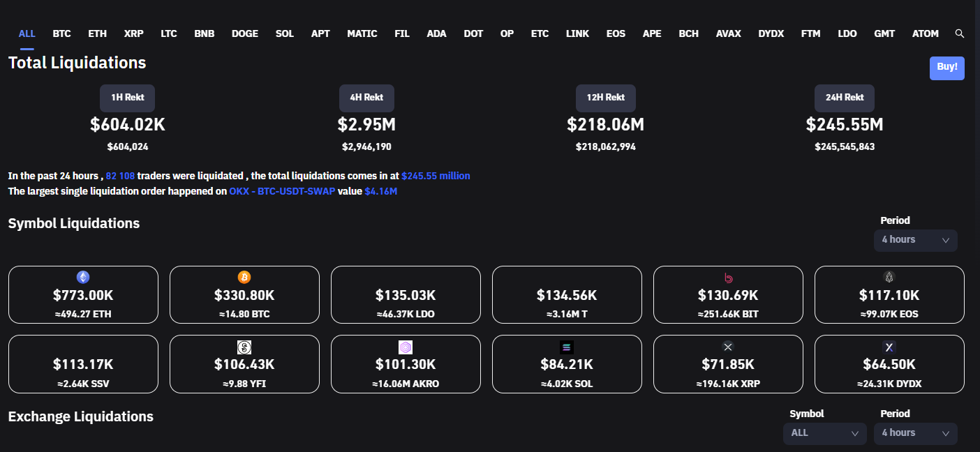The image size is (980, 452).
Task: Click the Buy! button
Action: click(946, 68)
